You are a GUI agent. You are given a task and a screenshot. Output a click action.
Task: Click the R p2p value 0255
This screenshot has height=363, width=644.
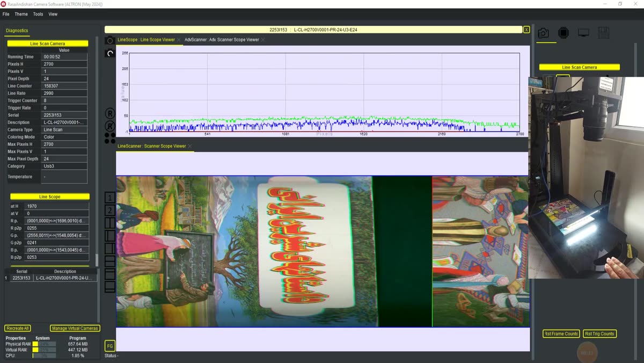pyautogui.click(x=57, y=228)
